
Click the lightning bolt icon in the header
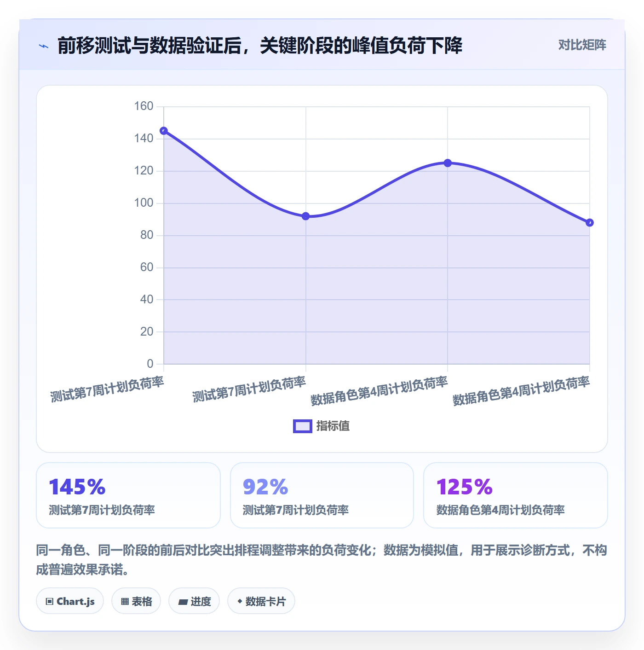[44, 46]
